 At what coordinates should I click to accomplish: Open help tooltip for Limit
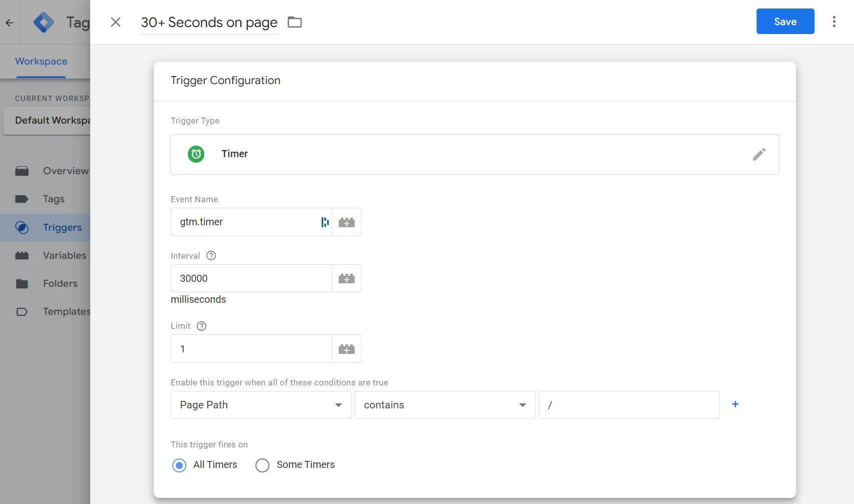(x=201, y=326)
